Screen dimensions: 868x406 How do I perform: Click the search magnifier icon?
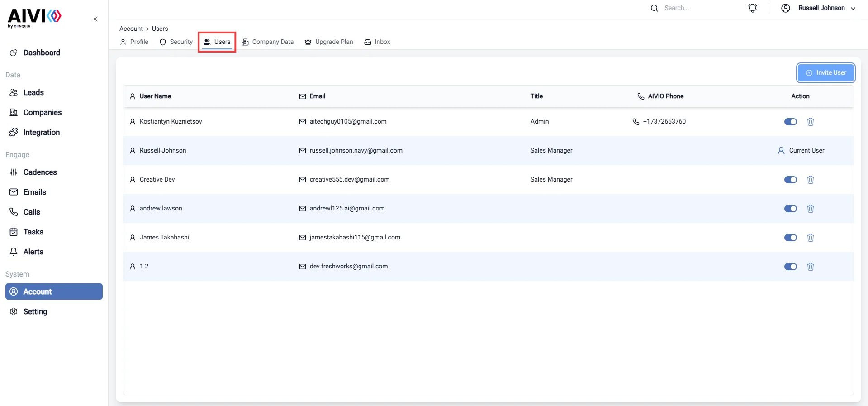click(654, 8)
